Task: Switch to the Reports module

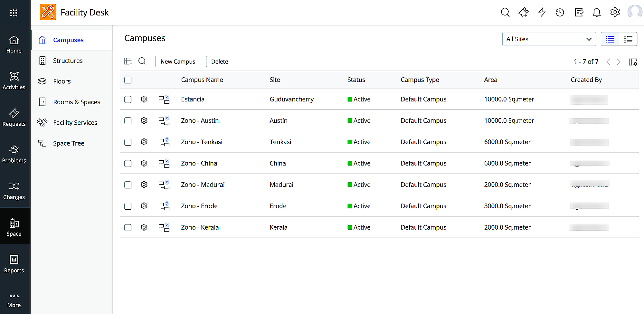Action: [x=14, y=264]
